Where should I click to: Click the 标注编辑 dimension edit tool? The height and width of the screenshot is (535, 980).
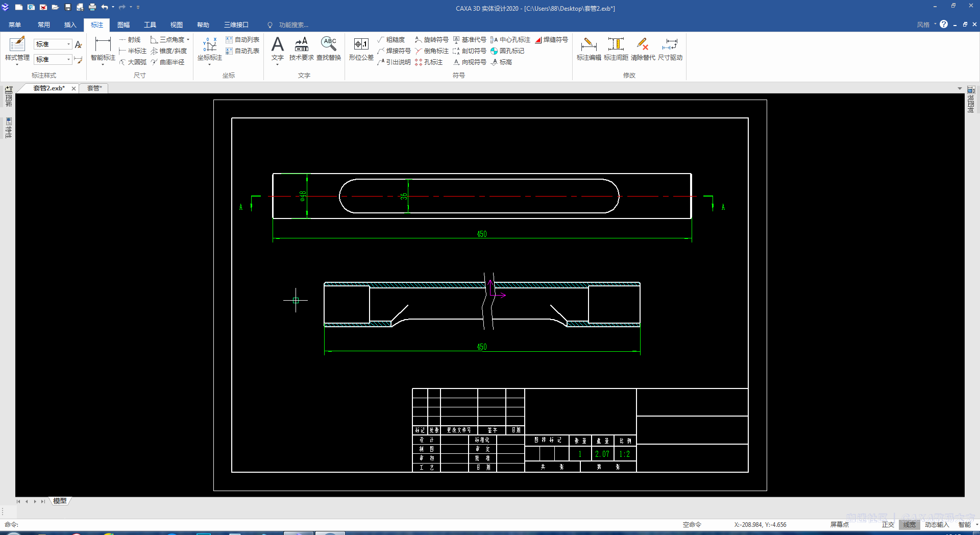(x=589, y=49)
